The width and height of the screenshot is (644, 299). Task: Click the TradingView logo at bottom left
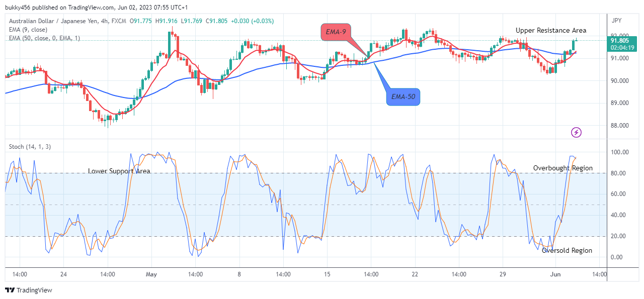(x=29, y=290)
